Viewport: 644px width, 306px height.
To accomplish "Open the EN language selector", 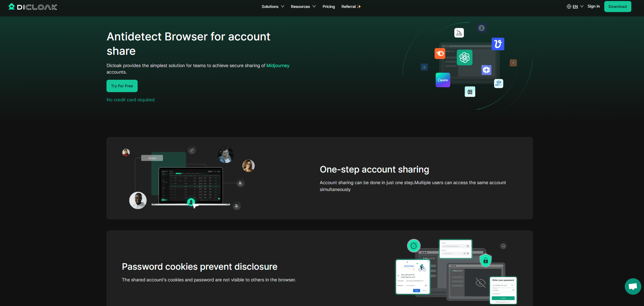I will coord(575,7).
